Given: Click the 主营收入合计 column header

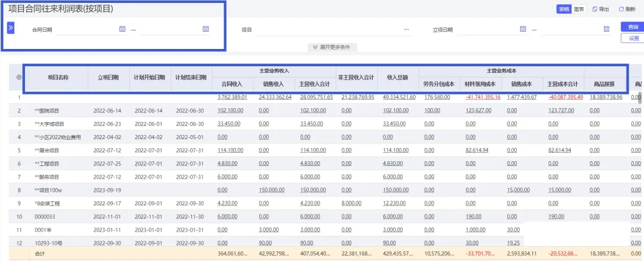Looking at the screenshot, I should (315, 84).
